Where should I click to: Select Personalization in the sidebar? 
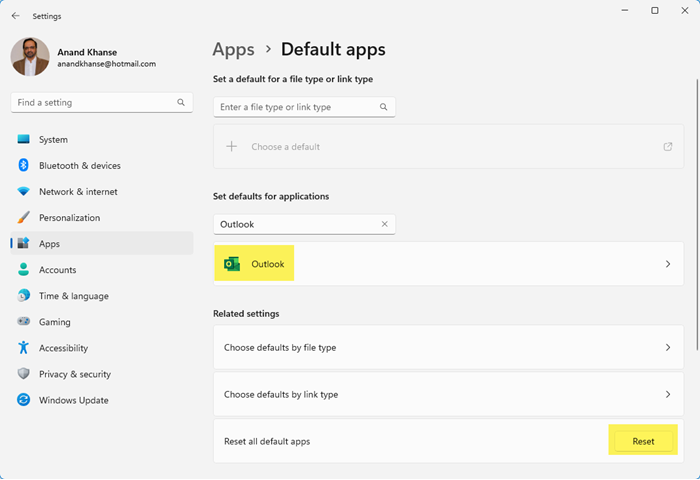tap(69, 218)
